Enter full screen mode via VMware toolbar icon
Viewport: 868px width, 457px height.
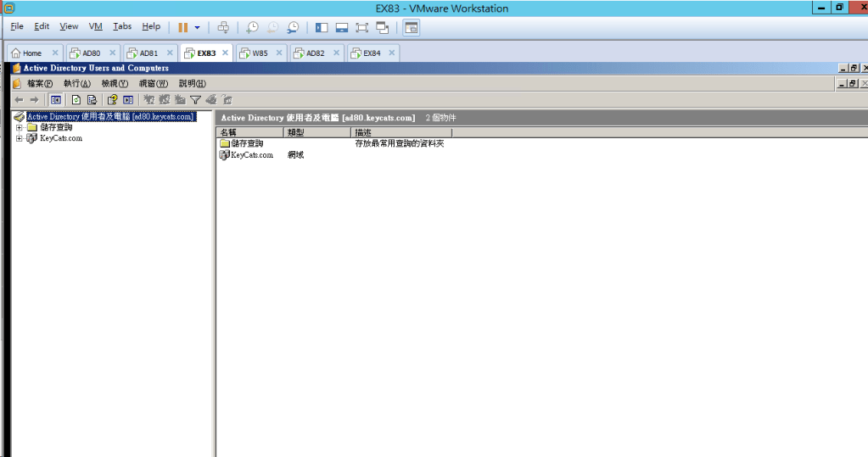361,27
